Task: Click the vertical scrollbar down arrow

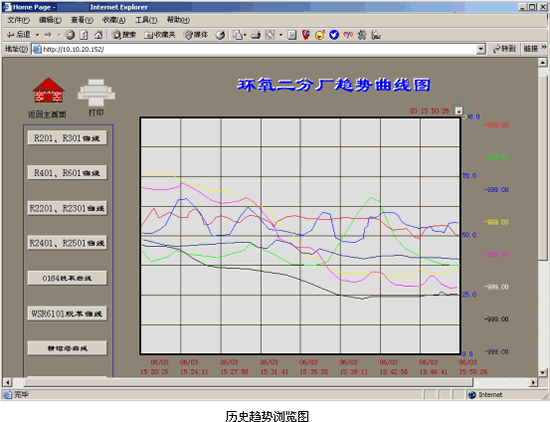Action: pos(542,372)
